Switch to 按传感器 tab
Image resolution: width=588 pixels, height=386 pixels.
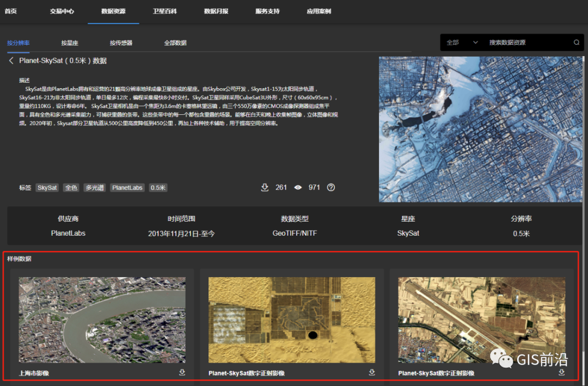[121, 43]
